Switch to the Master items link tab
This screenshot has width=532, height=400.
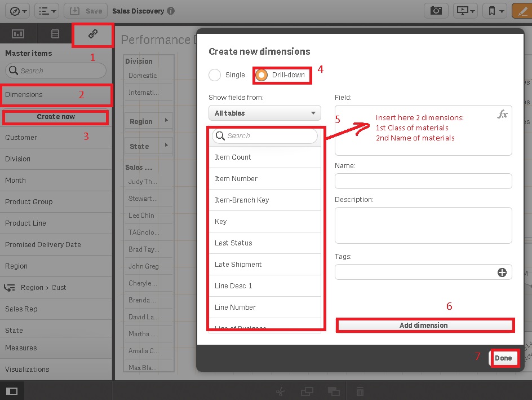(92, 34)
